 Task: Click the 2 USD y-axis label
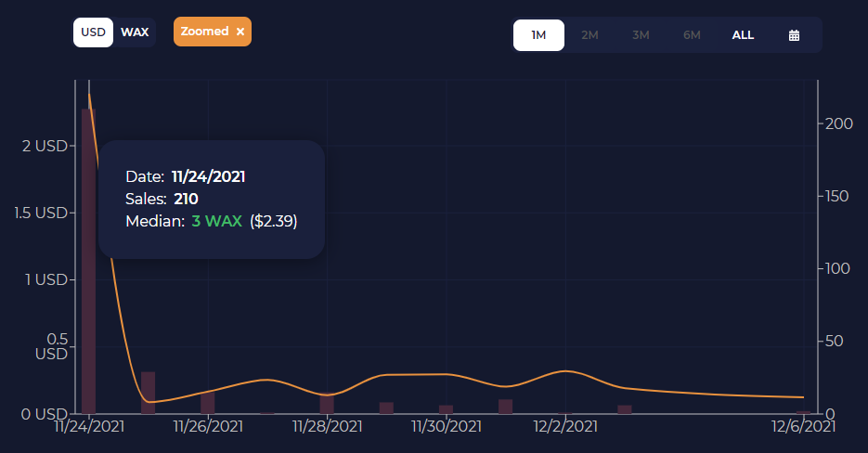point(45,146)
